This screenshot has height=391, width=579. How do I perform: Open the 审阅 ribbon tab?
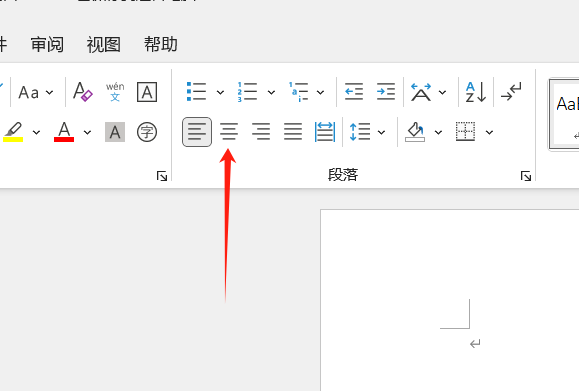click(x=47, y=45)
